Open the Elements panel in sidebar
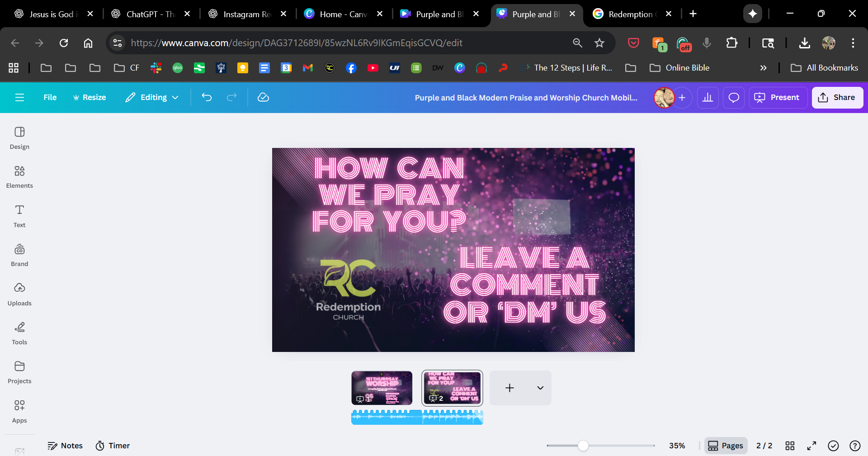 [19, 176]
